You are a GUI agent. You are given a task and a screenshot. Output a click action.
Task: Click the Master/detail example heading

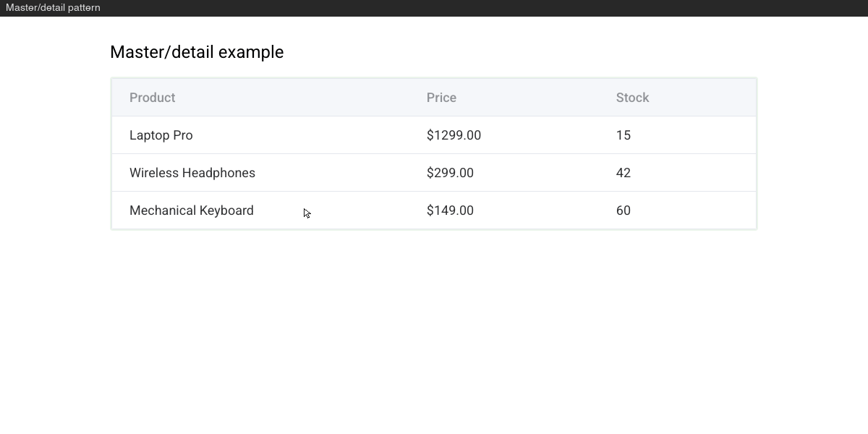[197, 52]
